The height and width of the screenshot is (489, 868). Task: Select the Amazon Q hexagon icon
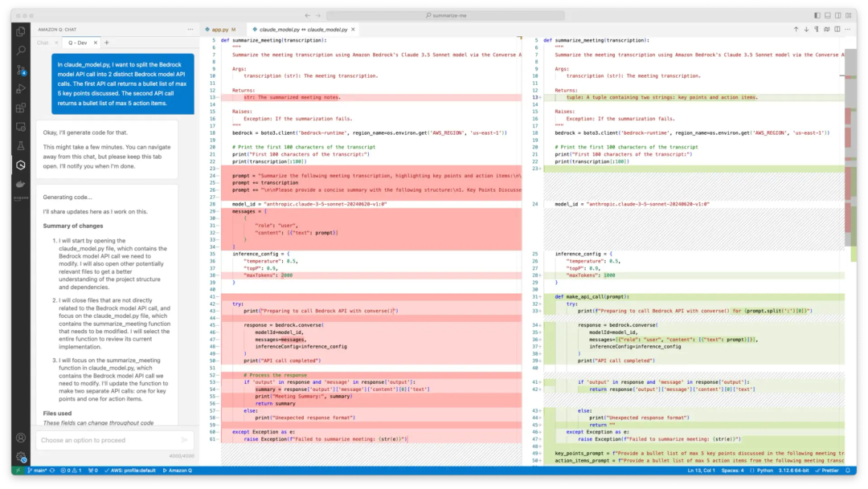coord(21,165)
